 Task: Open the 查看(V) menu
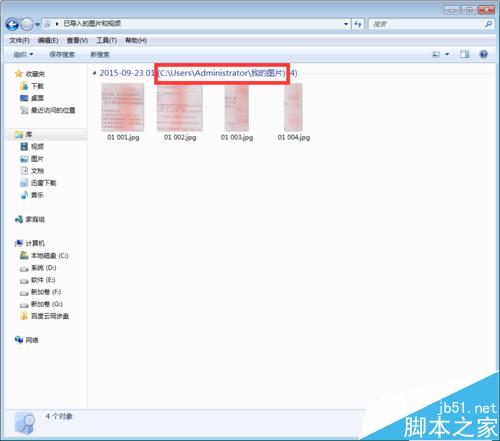77,40
